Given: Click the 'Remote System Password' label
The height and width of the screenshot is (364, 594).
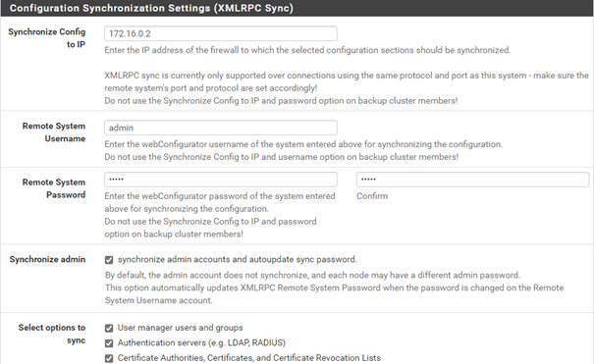Looking at the screenshot, I should pyautogui.click(x=54, y=188).
